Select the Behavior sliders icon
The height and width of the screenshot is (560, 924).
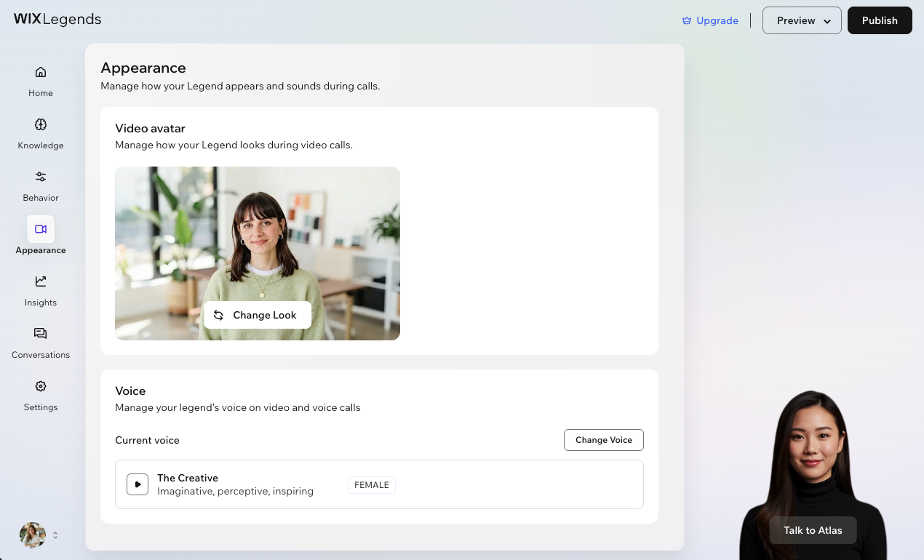(41, 177)
